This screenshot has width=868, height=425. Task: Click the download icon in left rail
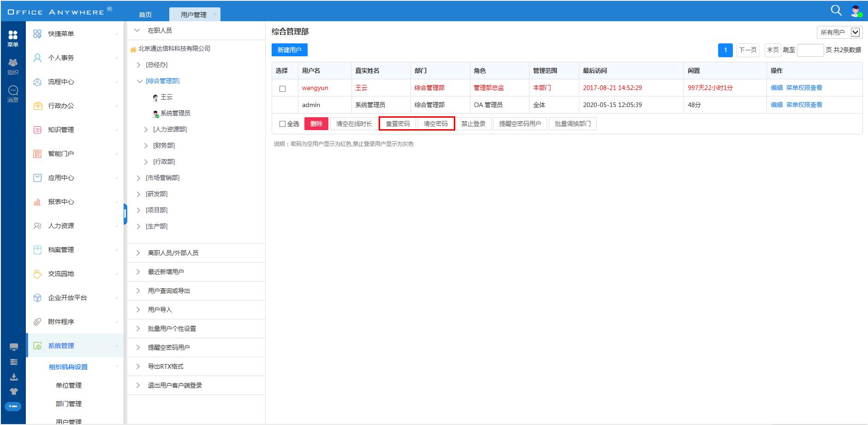tap(14, 377)
